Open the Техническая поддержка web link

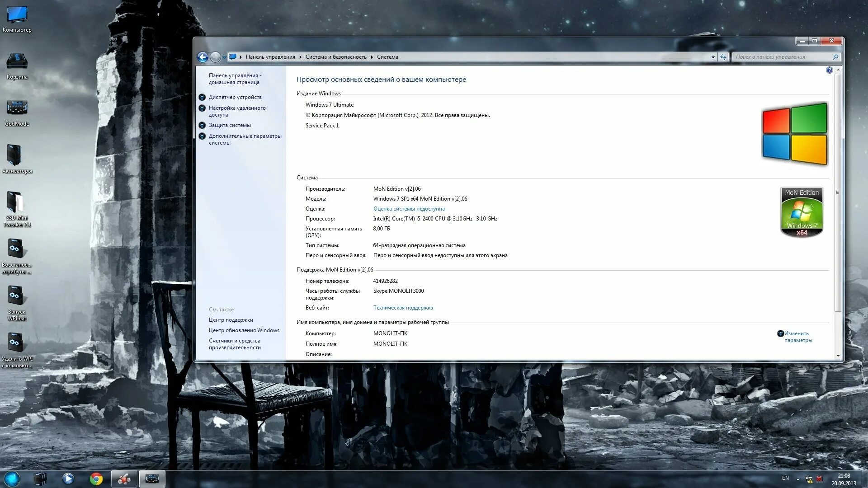(x=402, y=307)
